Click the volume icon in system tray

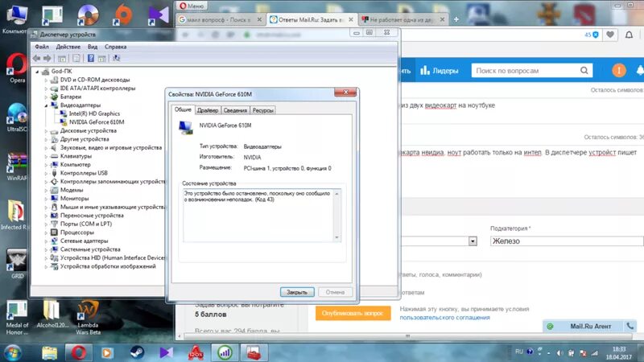click(x=559, y=353)
